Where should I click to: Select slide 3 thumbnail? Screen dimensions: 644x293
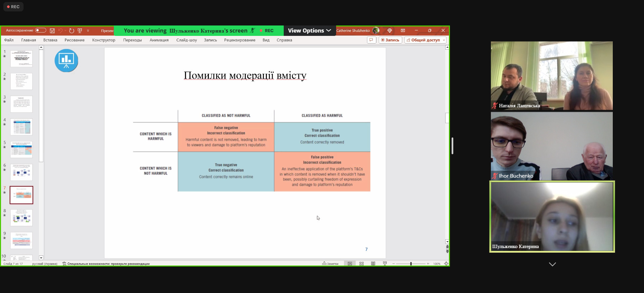tap(21, 104)
